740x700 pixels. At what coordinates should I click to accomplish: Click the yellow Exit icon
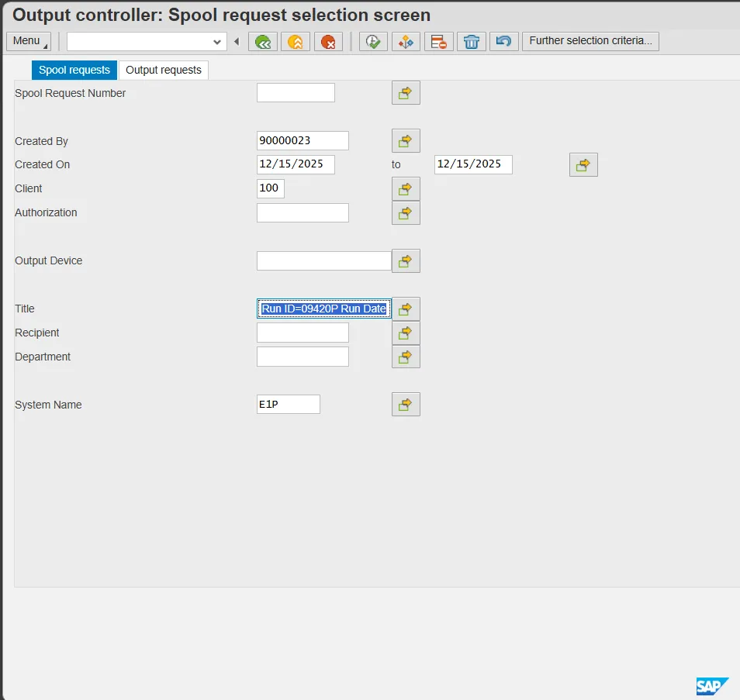296,42
